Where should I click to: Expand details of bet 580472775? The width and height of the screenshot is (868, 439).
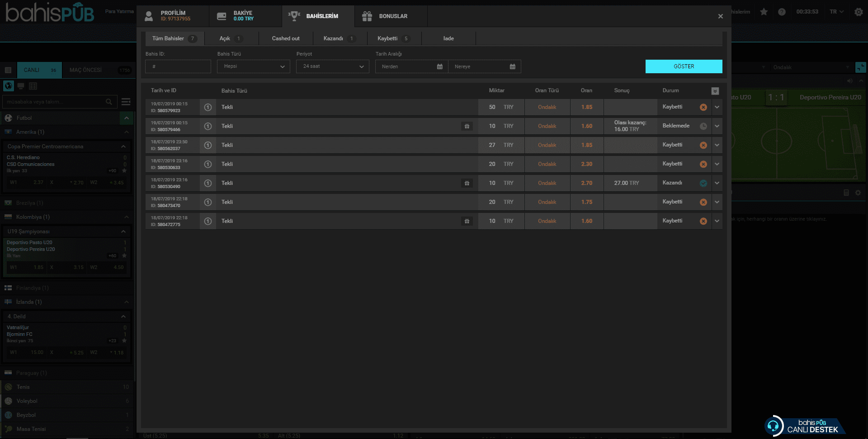(717, 221)
